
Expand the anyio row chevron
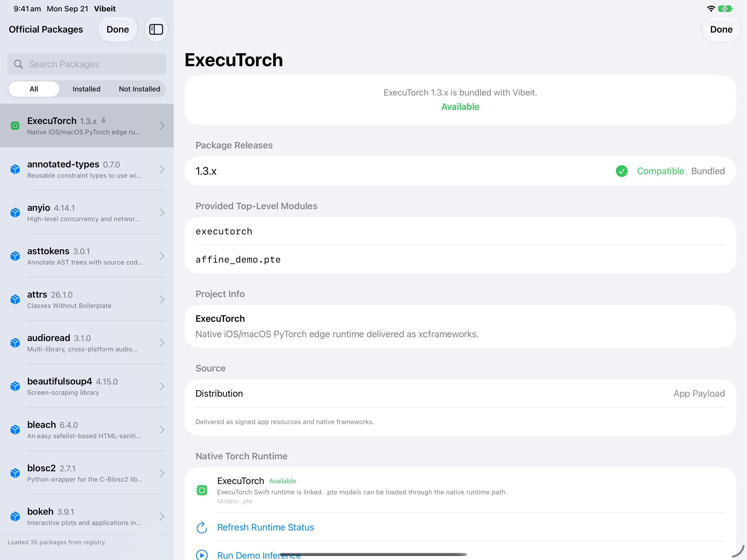[162, 213]
